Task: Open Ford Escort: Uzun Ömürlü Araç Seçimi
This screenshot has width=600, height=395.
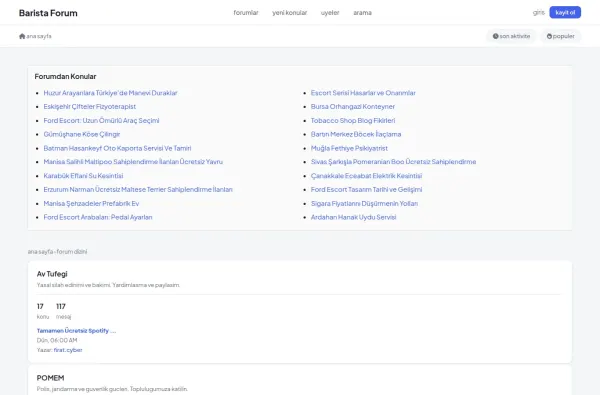Action: 101,121
